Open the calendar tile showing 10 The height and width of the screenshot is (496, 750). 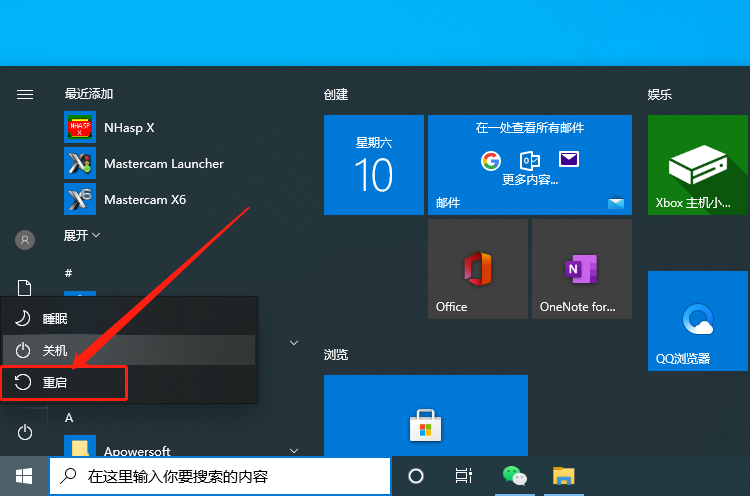coord(374,165)
